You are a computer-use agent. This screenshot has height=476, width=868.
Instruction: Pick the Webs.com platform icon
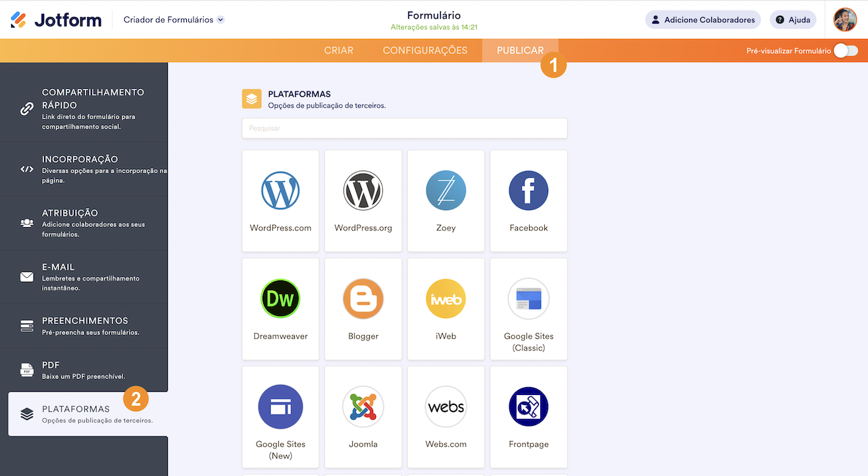(x=446, y=407)
